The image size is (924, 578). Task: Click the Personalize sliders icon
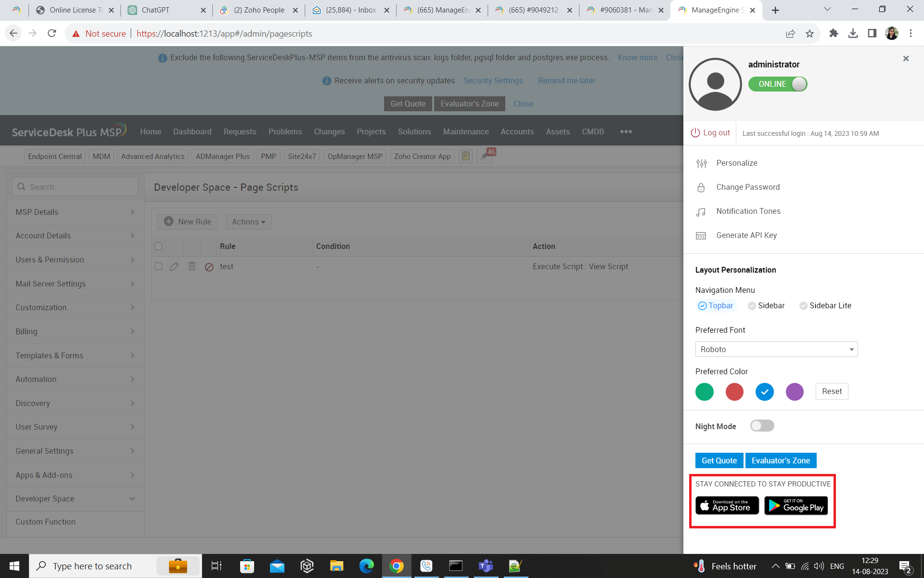[x=701, y=163]
